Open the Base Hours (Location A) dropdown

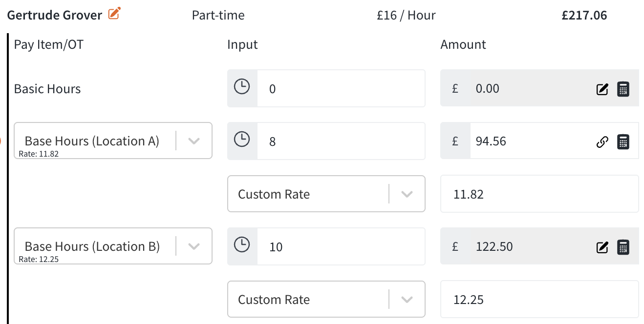[194, 141]
